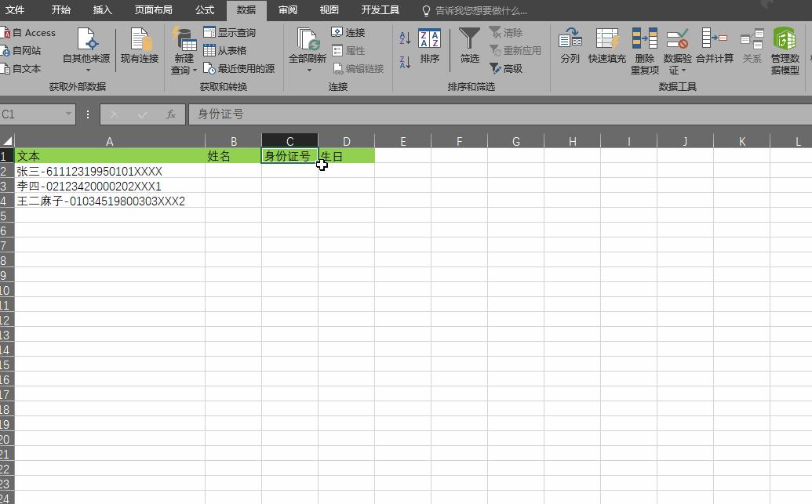Open 高级 advanced filter
812x504 pixels.
point(506,69)
